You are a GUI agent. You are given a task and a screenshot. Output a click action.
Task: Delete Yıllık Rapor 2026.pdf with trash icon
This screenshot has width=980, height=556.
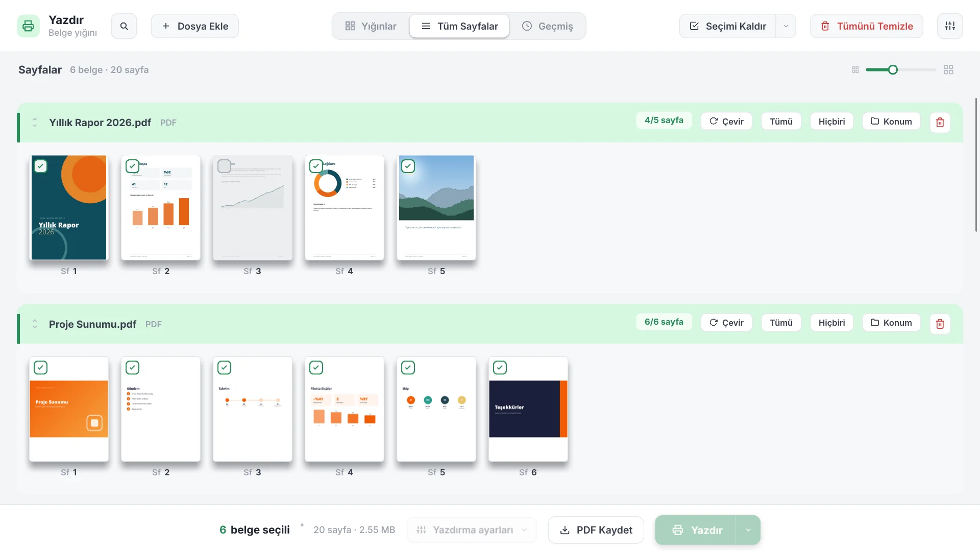pos(940,122)
